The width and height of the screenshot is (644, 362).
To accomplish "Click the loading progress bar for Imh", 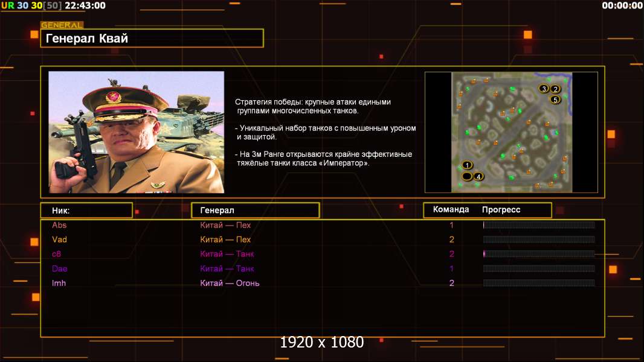I will coord(539,283).
